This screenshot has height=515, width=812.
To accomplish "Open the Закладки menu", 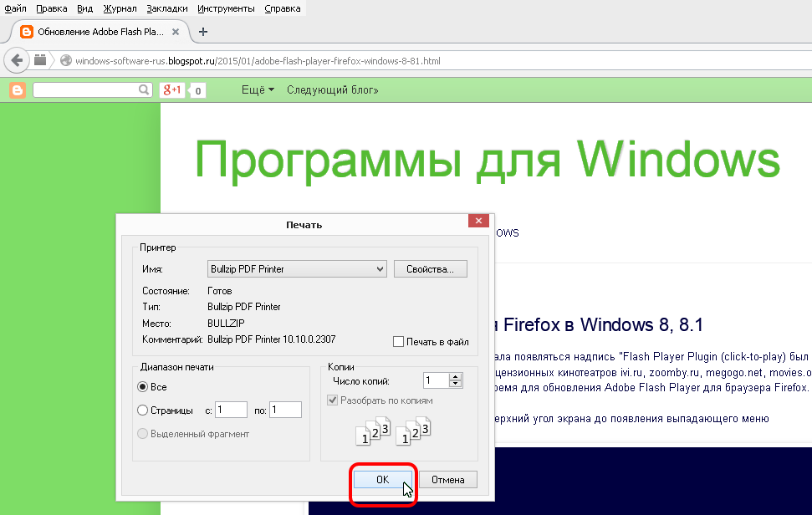I will tap(166, 8).
